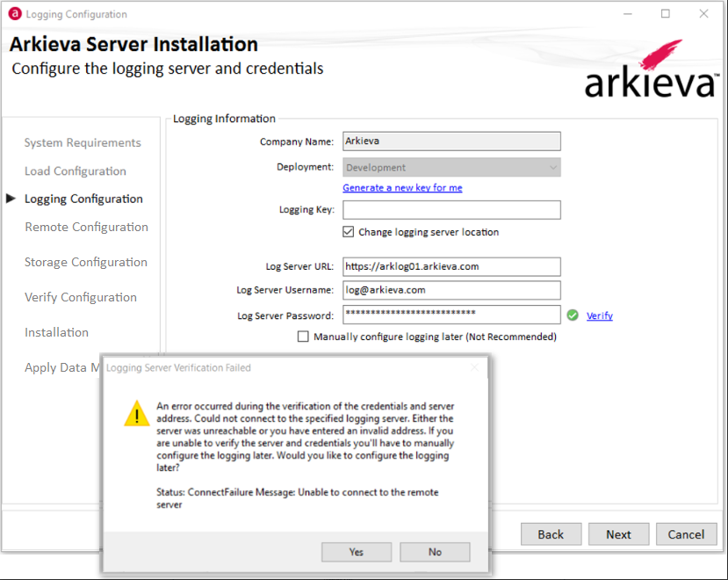Select Logging Configuration step
Image resolution: width=728 pixels, height=580 pixels.
click(x=83, y=199)
